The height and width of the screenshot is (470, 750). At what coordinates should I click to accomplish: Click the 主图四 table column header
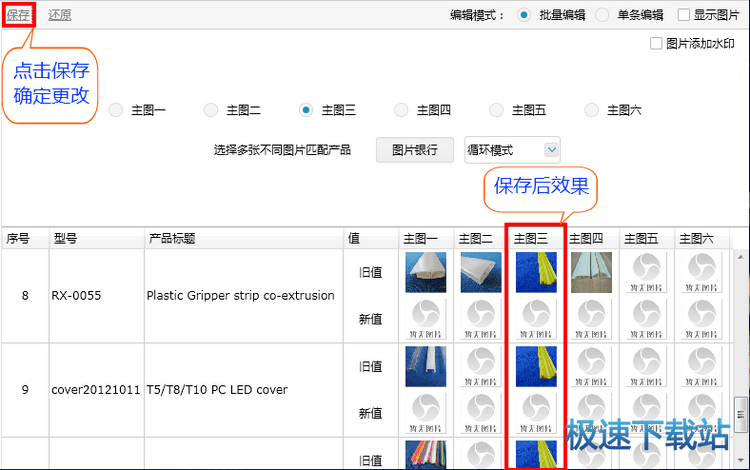coord(591,238)
